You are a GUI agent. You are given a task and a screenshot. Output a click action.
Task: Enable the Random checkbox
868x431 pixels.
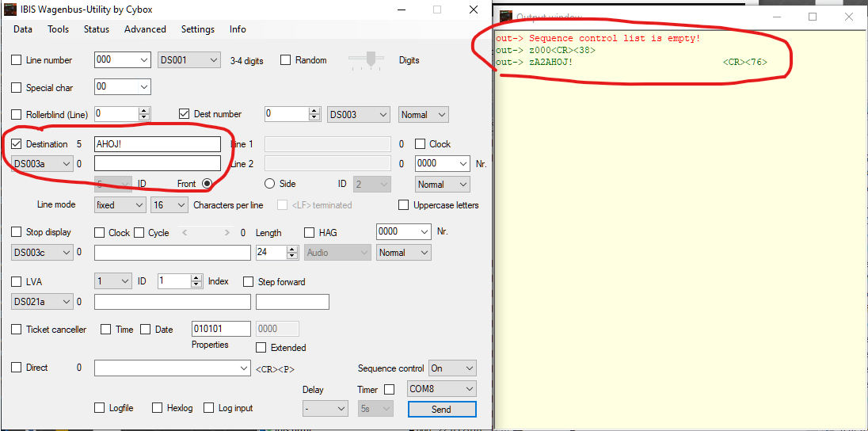(286, 60)
